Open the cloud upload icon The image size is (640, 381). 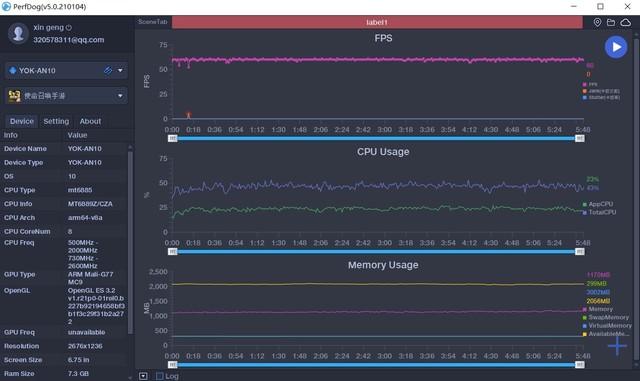[626, 22]
